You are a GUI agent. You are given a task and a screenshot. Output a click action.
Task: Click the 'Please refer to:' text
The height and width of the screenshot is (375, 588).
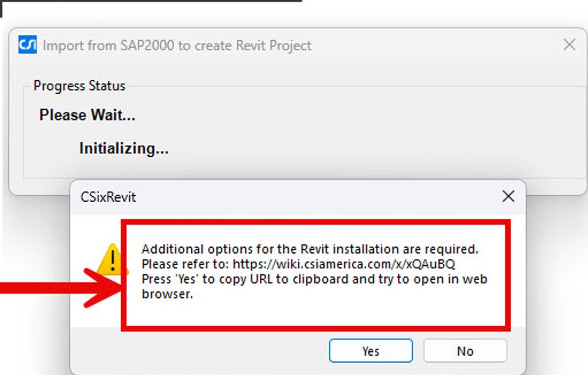pyautogui.click(x=185, y=264)
